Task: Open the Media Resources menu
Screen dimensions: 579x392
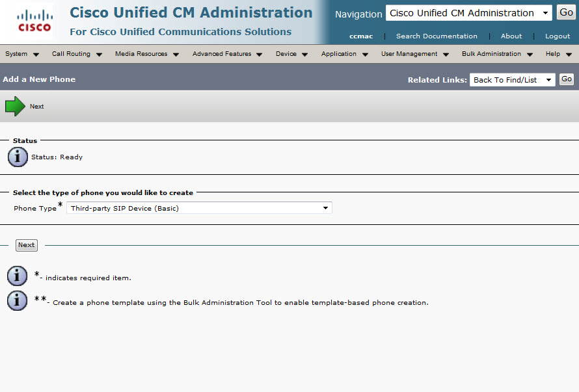Action: coord(147,54)
